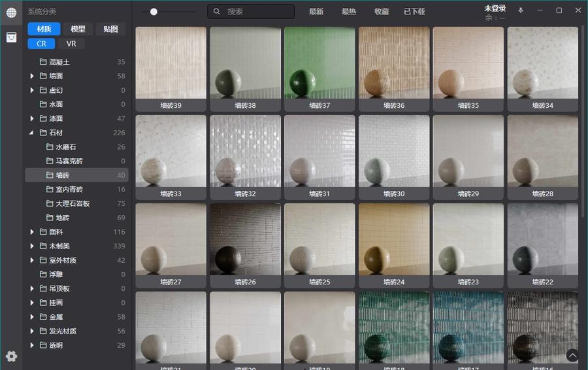Screen dimensions: 588x370
Task: Expand the 墙面 folder arrow
Action: coord(32,76)
